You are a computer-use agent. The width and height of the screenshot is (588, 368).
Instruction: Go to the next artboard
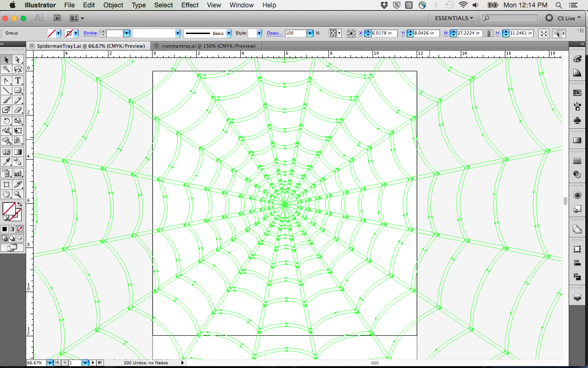93,363
